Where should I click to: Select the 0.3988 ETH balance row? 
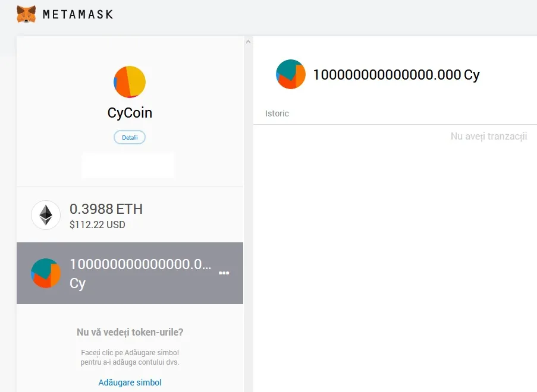pos(130,215)
